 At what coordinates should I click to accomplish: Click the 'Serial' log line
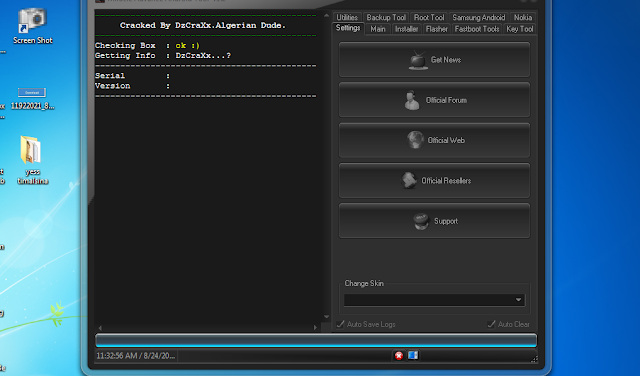132,76
